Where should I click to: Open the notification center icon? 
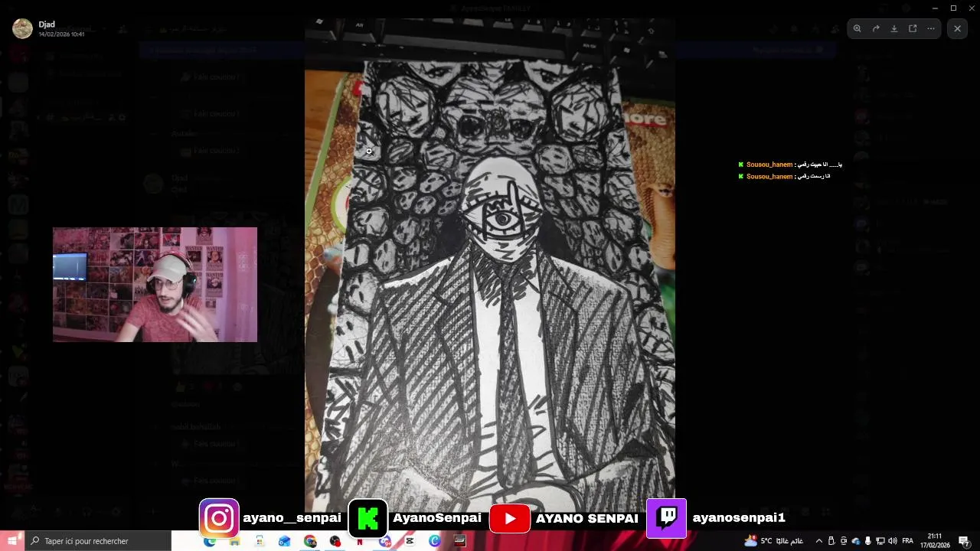tap(964, 541)
